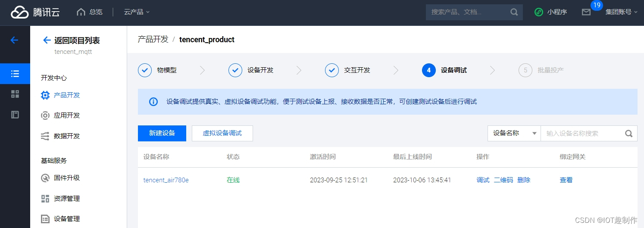Open device tencent_air780e

(166, 180)
